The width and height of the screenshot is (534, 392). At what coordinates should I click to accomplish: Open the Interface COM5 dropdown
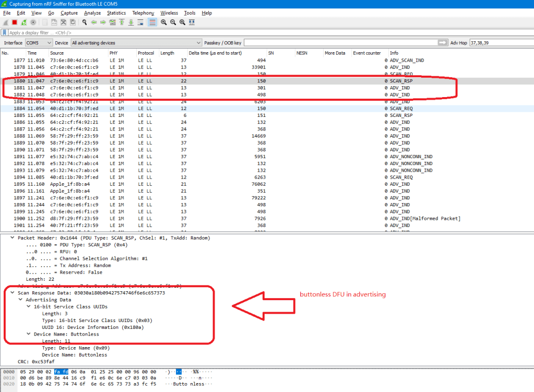(39, 43)
